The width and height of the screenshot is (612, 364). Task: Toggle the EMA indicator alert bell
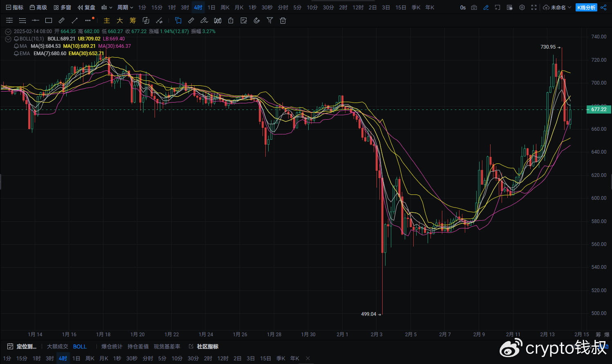[x=16, y=54]
